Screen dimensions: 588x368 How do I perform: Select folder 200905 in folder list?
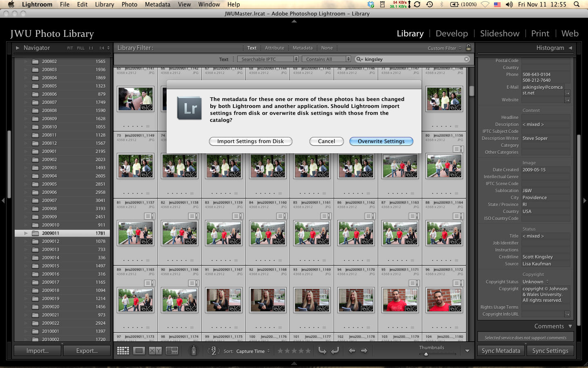click(x=62, y=184)
